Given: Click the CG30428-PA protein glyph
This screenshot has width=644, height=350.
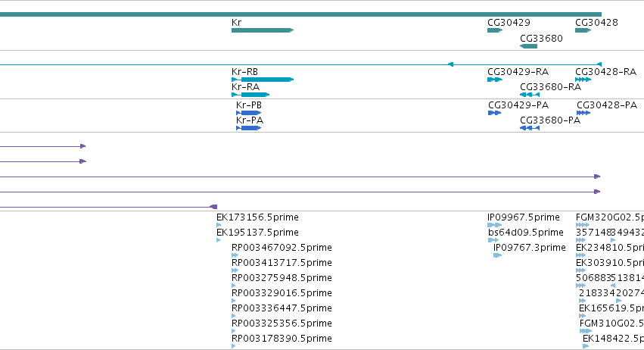Looking at the screenshot, I should [583, 113].
